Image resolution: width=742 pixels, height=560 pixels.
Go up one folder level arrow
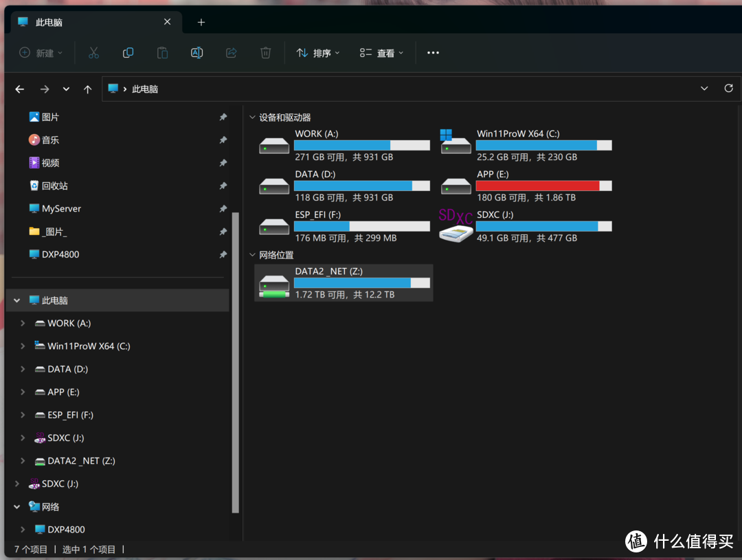pos(87,89)
